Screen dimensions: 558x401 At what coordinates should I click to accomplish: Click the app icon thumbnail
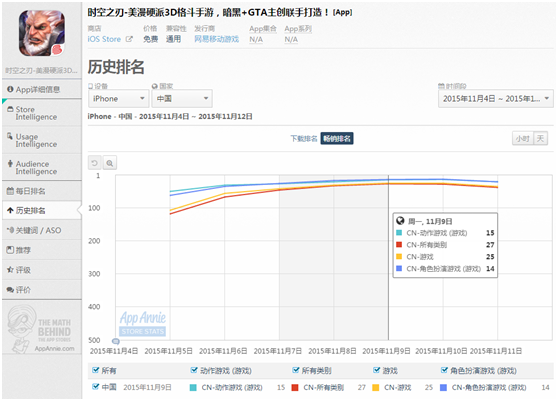tap(42, 33)
